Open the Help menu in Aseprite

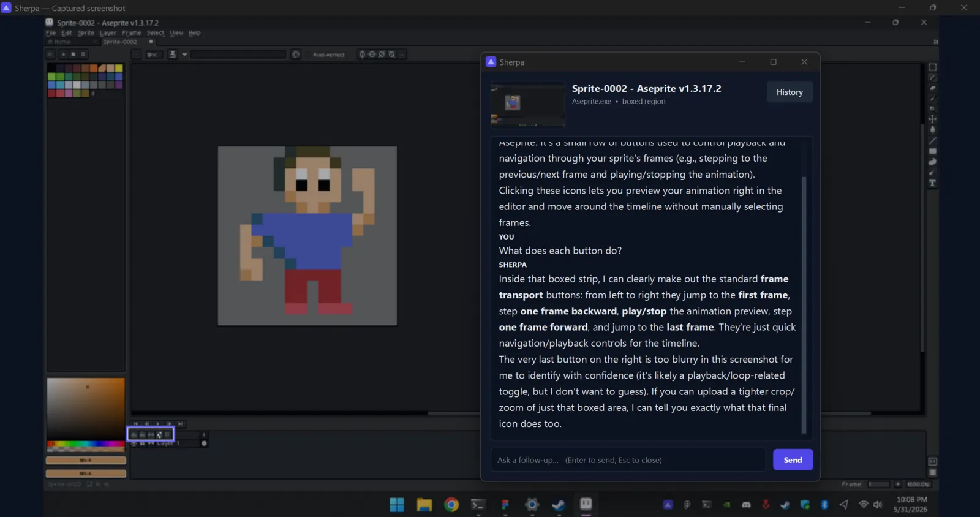tap(194, 33)
